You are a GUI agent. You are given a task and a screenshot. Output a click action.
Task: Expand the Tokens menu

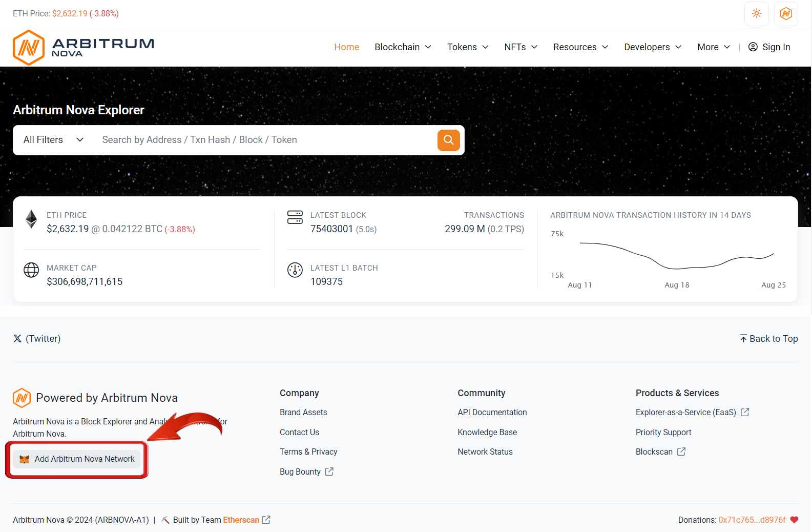pos(468,47)
